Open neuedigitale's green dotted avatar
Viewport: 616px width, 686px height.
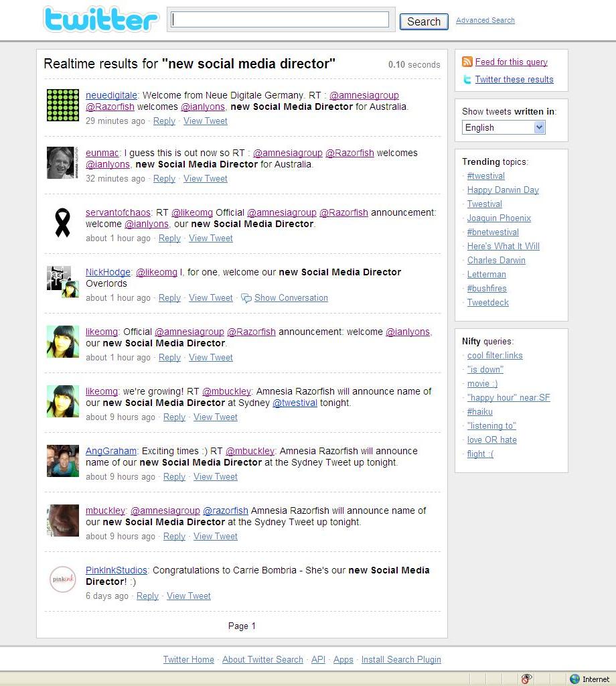[63, 105]
